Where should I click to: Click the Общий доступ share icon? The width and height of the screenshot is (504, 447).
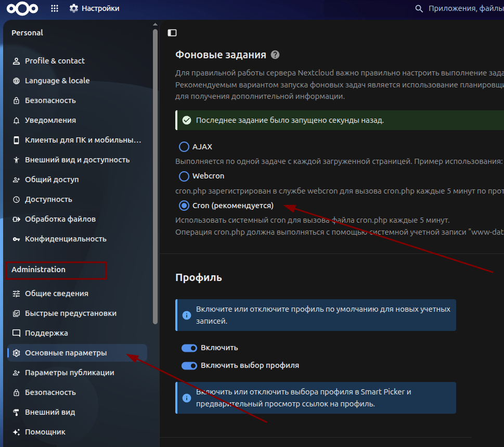17,180
